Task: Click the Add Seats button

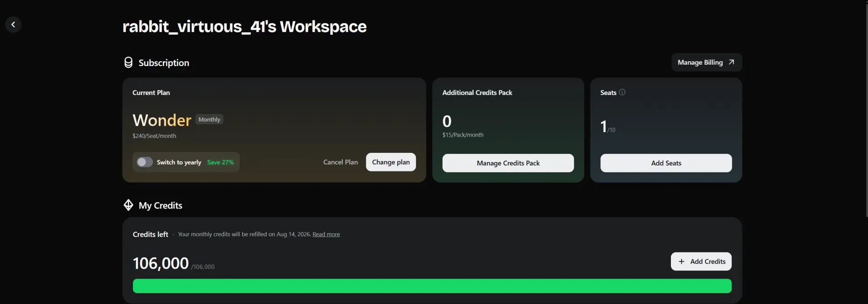Action: (x=666, y=163)
